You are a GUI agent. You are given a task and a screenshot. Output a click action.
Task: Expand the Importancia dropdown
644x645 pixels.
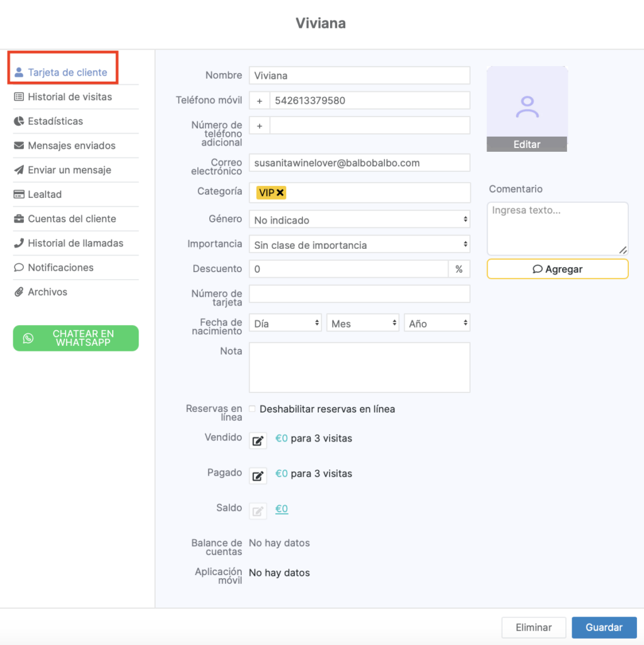click(x=359, y=244)
